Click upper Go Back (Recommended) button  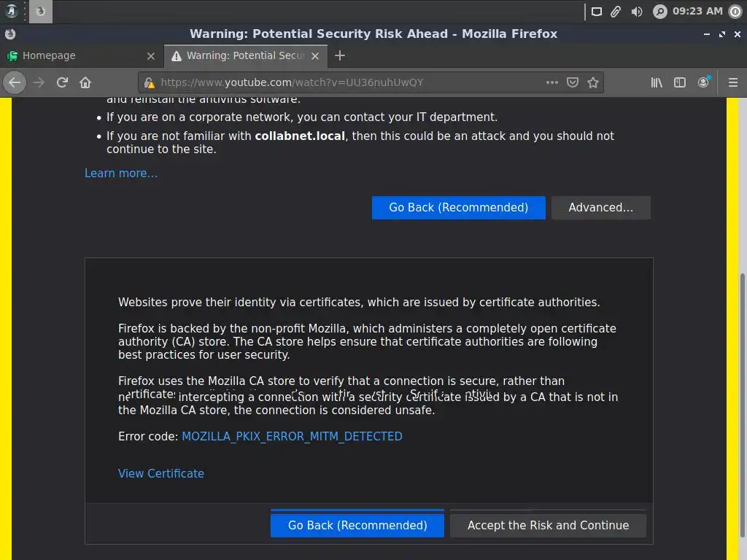pos(458,208)
